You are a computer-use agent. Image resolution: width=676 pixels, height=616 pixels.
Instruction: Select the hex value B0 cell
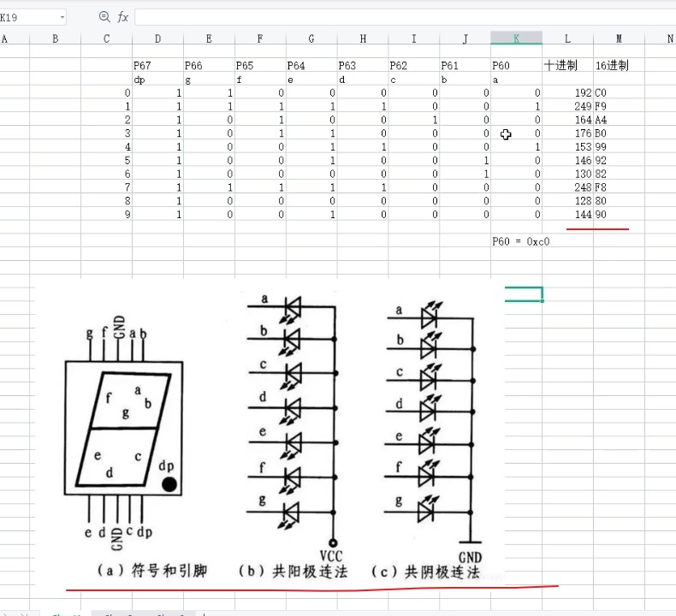pyautogui.click(x=619, y=133)
